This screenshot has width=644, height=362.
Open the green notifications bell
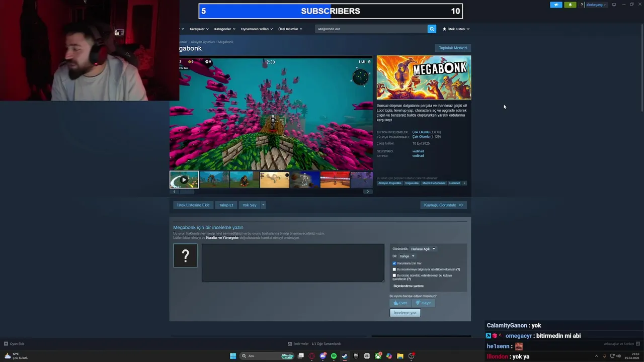(570, 5)
